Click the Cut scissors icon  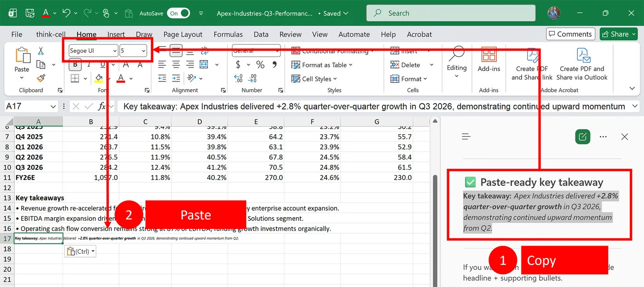40,51
